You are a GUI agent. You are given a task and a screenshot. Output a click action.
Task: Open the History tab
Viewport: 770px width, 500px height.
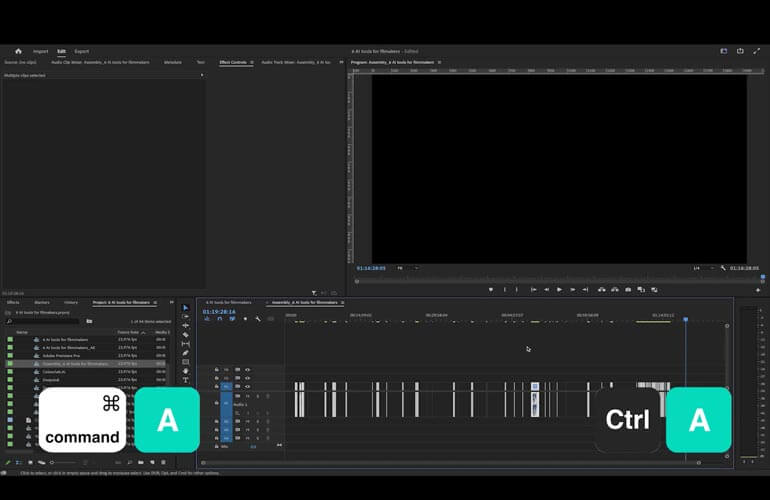coord(71,303)
